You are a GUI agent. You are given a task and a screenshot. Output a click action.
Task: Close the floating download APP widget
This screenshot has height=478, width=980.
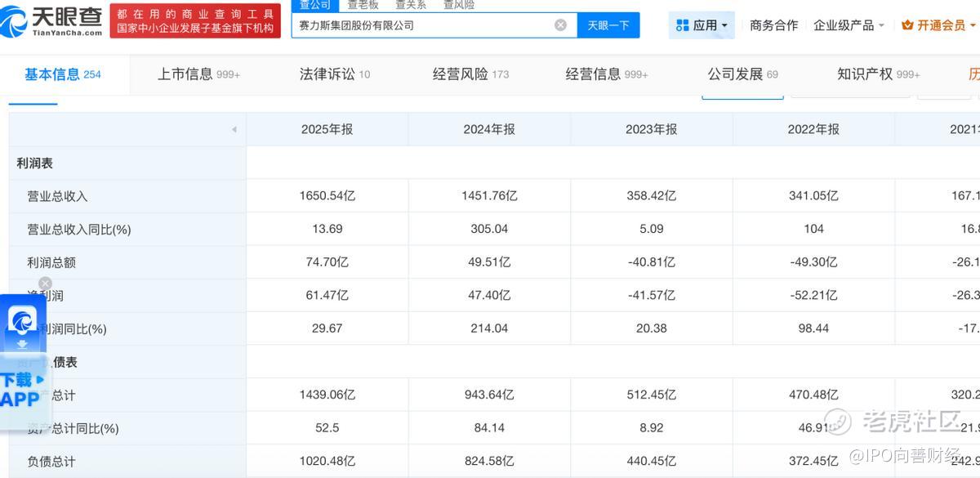(x=46, y=284)
